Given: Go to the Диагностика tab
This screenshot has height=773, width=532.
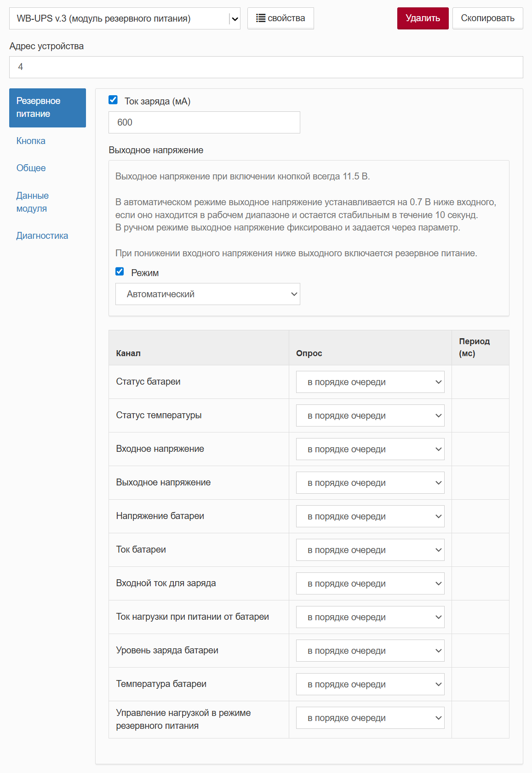Looking at the screenshot, I should (42, 236).
